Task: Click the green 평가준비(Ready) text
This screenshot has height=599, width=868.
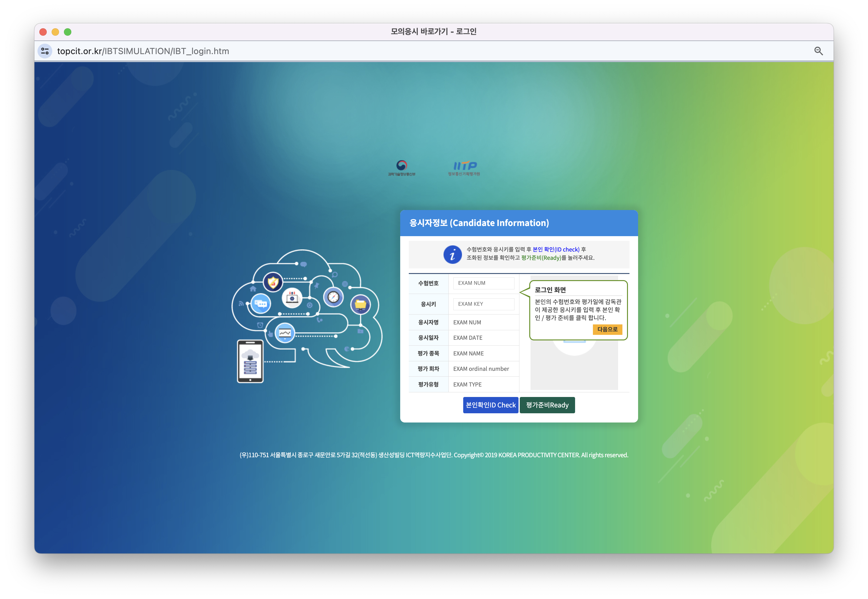Action: tap(541, 258)
